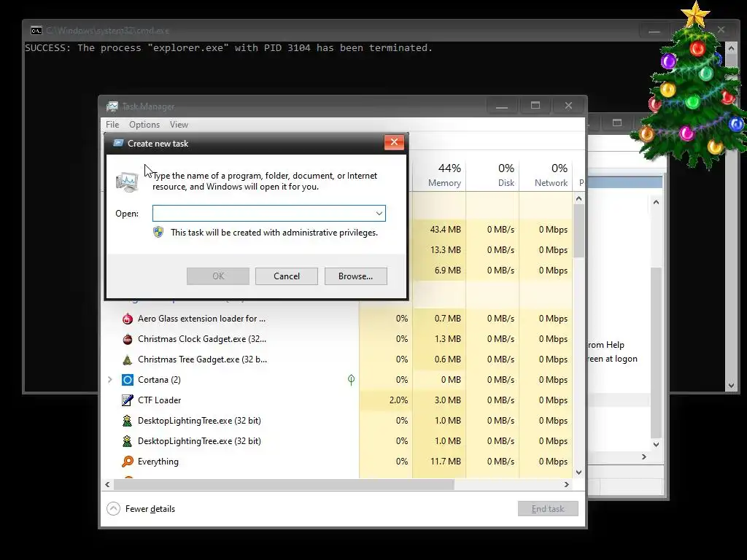Click the Christmas Clock Gadget.exe process icon
This screenshot has height=560, width=747.
click(x=127, y=339)
